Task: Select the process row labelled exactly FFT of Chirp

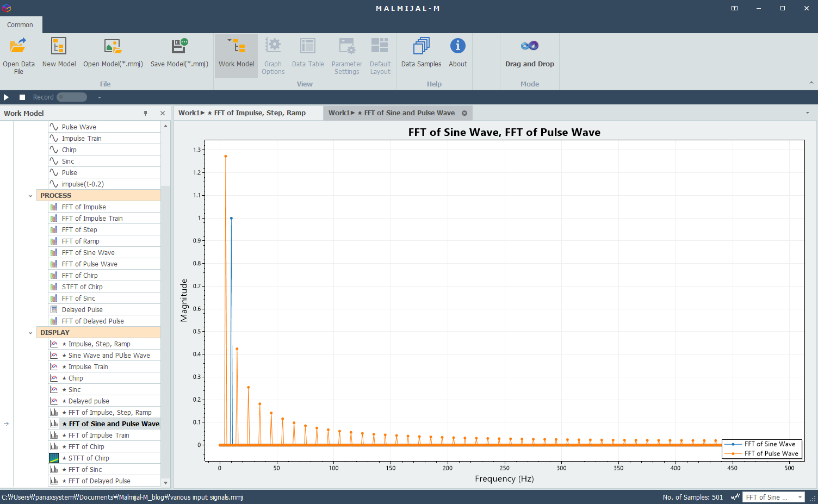Action: point(104,275)
